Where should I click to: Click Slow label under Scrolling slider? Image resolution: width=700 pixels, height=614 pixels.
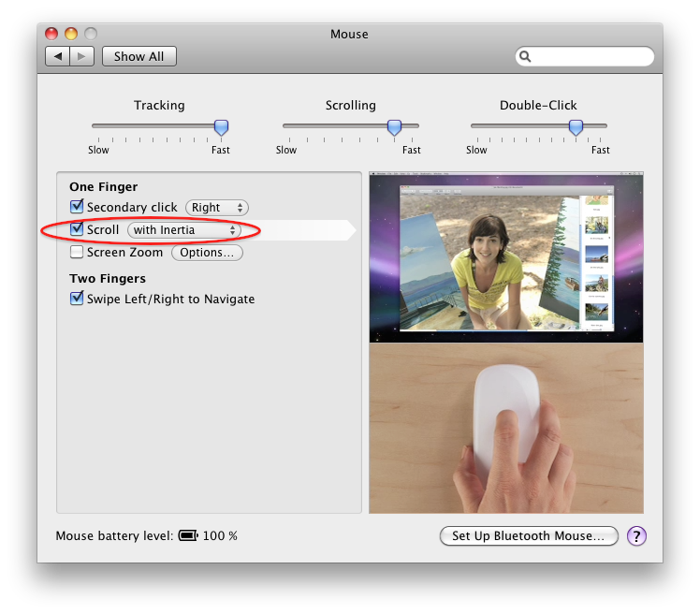[286, 150]
